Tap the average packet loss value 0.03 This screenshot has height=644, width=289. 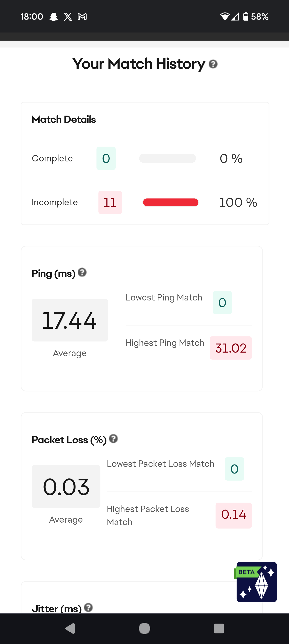point(66,486)
